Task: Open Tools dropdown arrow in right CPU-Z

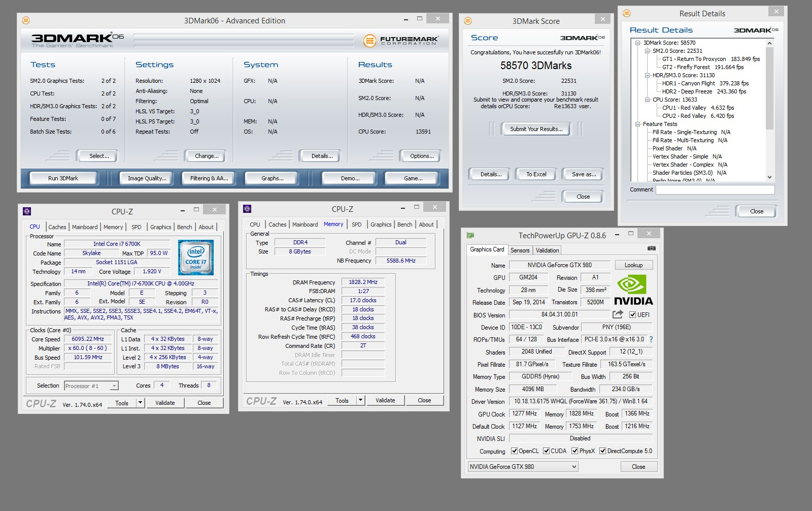Action: (x=361, y=400)
